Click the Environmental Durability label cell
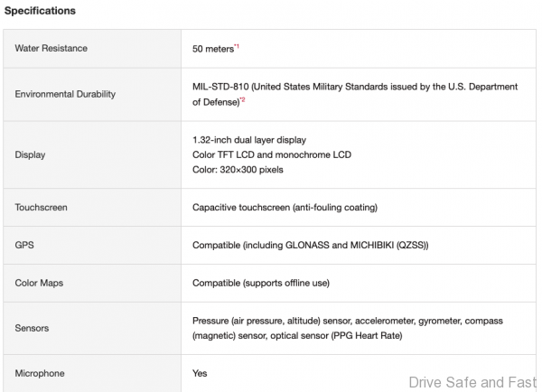 tap(64, 94)
